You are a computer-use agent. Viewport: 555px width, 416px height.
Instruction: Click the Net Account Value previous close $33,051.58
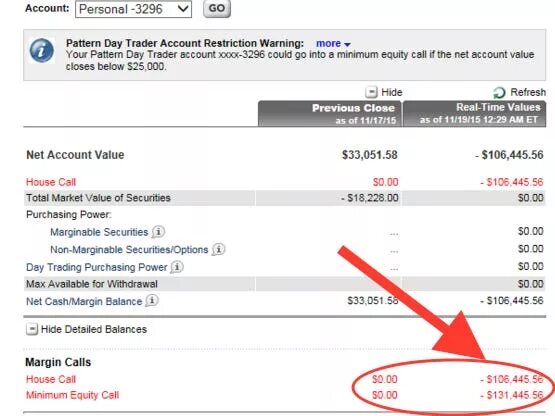(x=370, y=155)
